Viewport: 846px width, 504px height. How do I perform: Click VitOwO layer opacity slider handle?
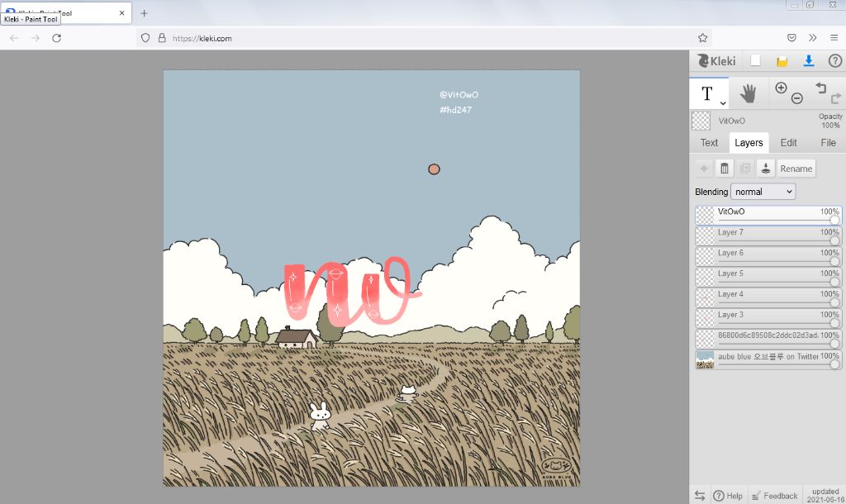pyautogui.click(x=834, y=220)
